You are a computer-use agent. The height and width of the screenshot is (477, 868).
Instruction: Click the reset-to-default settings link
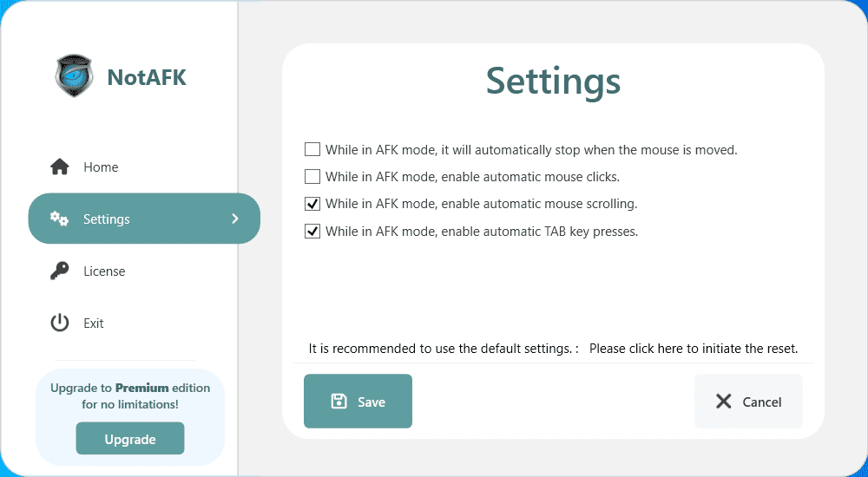[x=693, y=349]
